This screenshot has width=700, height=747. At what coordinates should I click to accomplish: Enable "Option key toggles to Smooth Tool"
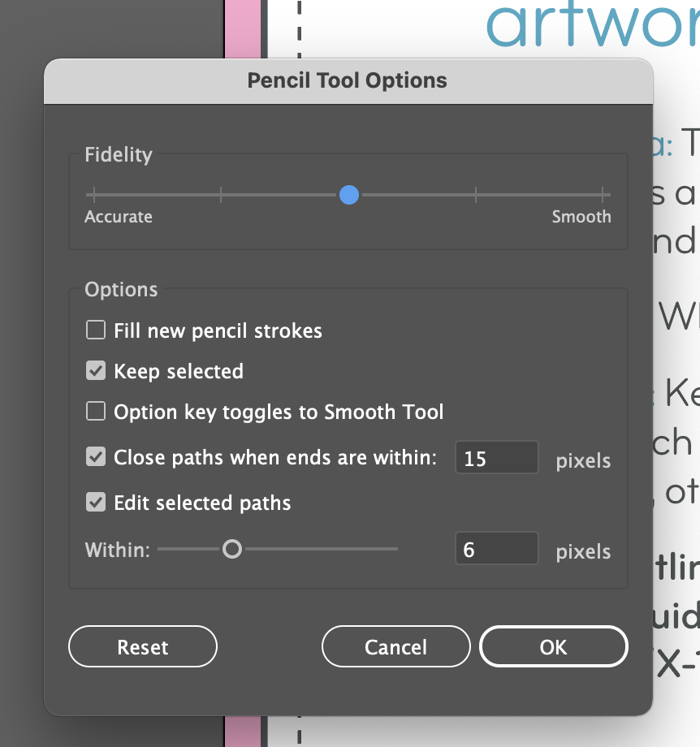pyautogui.click(x=95, y=412)
